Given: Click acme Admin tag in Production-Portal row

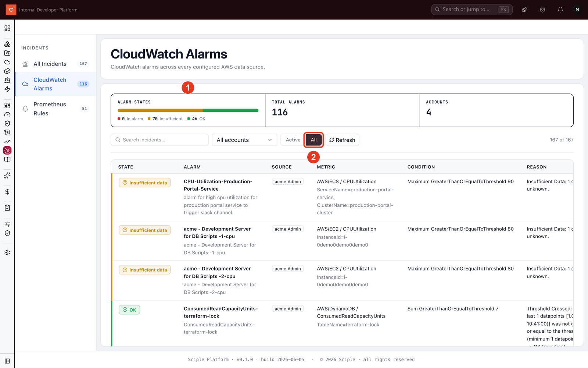Looking at the screenshot, I should (x=288, y=181).
